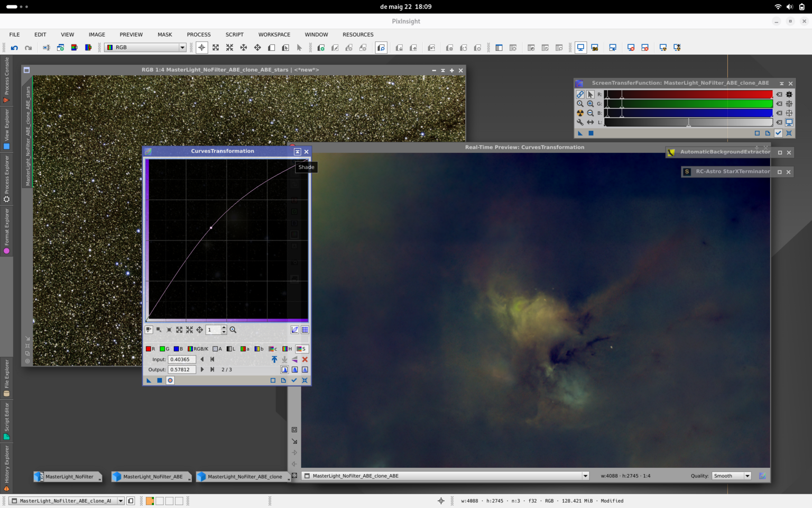Viewport: 812px width, 508px height.
Task: Apply CurvesTransformation with the blue square button
Action: (x=160, y=380)
